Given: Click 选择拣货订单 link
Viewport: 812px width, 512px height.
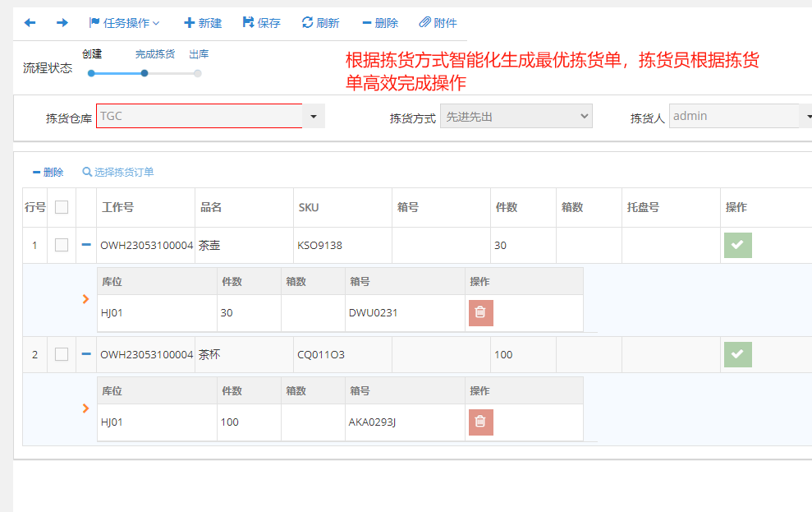Looking at the screenshot, I should [x=118, y=172].
